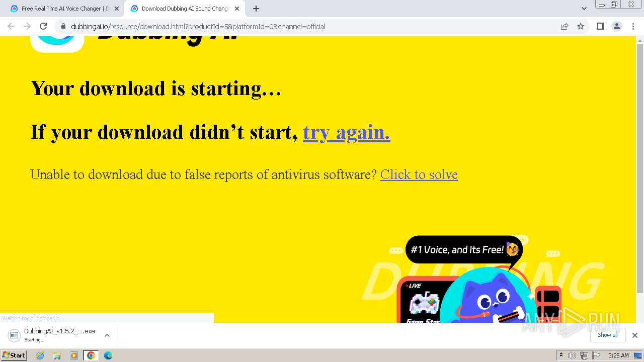Screen dimensions: 644x362
Task: Open Windows Media Player taskbar icon
Action: [x=74, y=355]
